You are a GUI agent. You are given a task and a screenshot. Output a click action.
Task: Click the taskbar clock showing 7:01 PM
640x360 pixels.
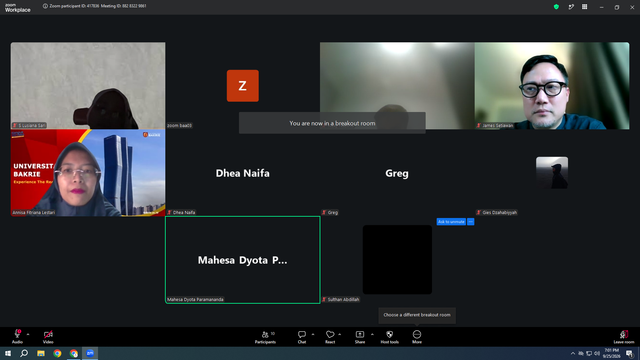coord(611,353)
